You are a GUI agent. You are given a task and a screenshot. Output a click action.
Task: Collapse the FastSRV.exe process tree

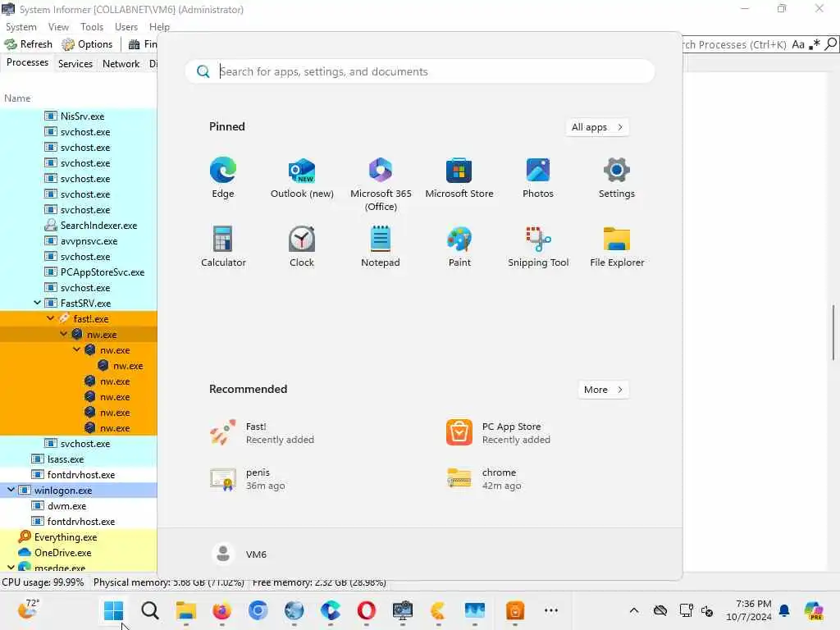coord(37,303)
